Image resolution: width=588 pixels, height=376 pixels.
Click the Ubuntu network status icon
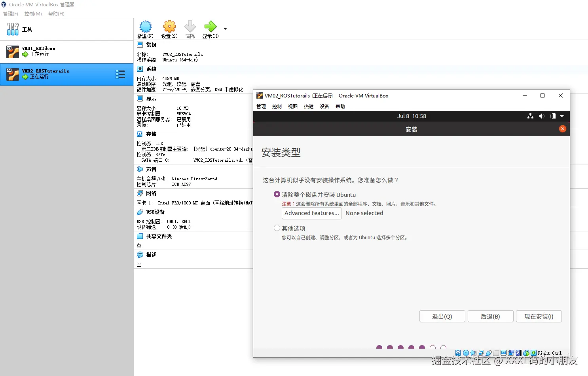(530, 116)
